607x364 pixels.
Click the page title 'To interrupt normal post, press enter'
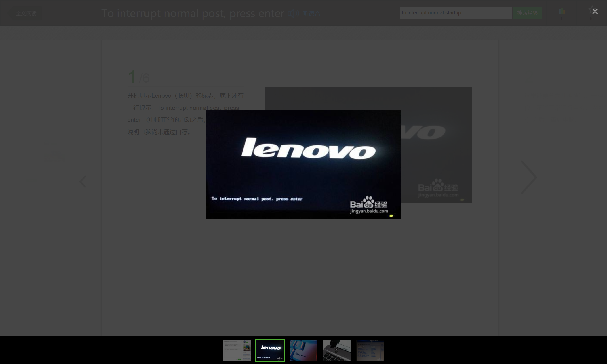(x=193, y=13)
